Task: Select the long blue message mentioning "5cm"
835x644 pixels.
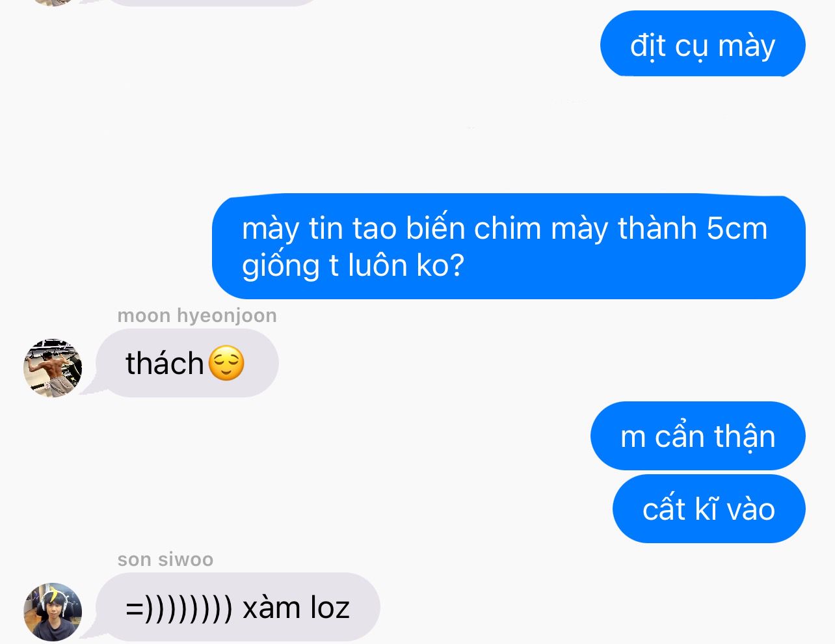Action: 509,247
